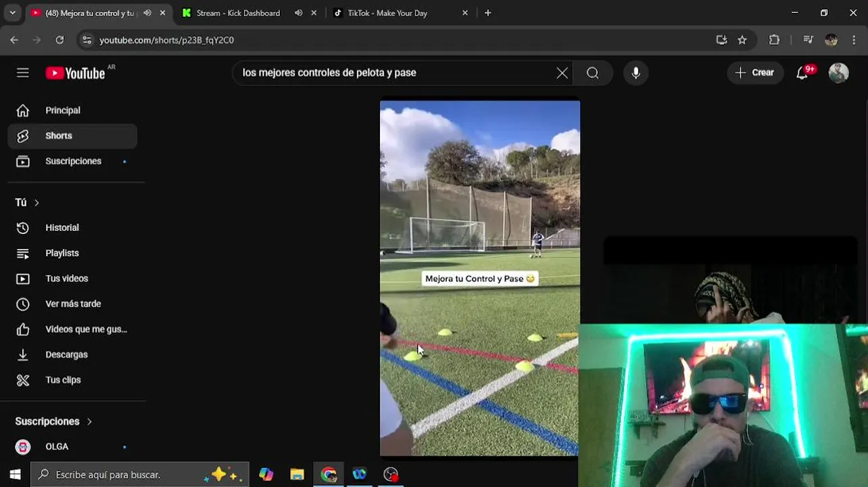Clear the YouTube search query with X

[x=562, y=73]
